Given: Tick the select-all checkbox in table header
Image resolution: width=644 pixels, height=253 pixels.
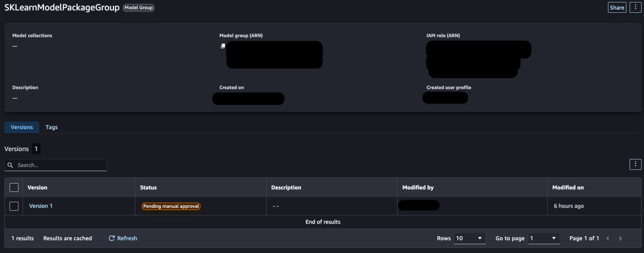Looking at the screenshot, I should point(14,188).
